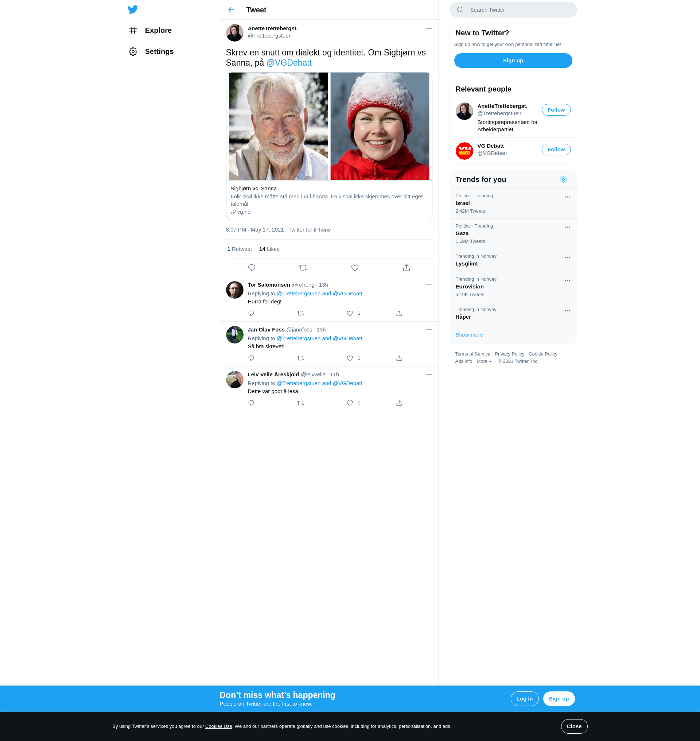This screenshot has height=741, width=700.
Task: View the 14 Likes list
Action: 269,249
